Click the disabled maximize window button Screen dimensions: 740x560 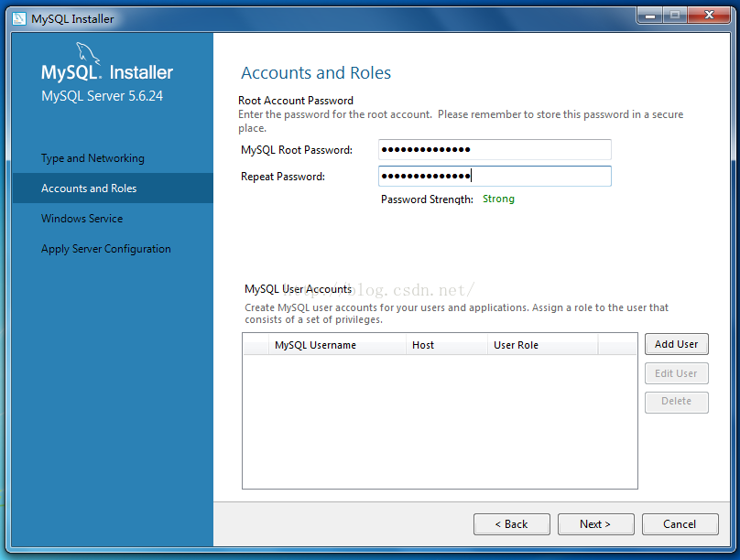(675, 16)
